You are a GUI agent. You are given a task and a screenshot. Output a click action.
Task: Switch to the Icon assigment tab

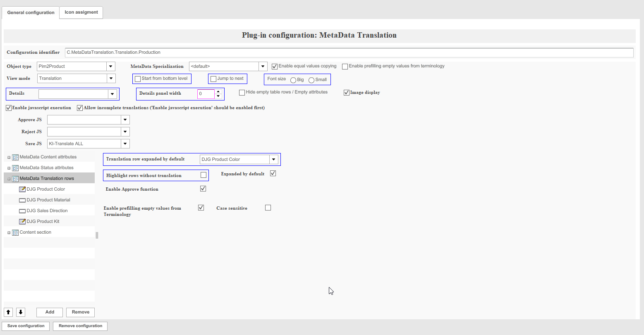click(x=81, y=12)
